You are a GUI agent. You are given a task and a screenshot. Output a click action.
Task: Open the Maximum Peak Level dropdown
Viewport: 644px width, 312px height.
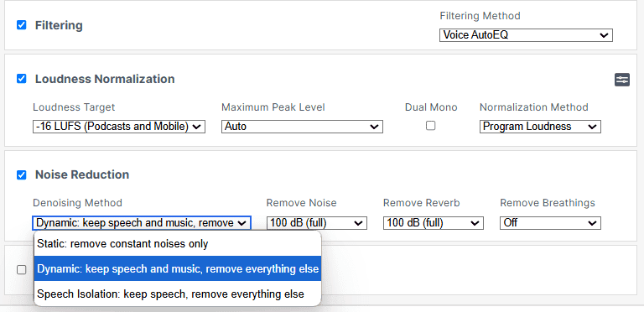coord(302,127)
